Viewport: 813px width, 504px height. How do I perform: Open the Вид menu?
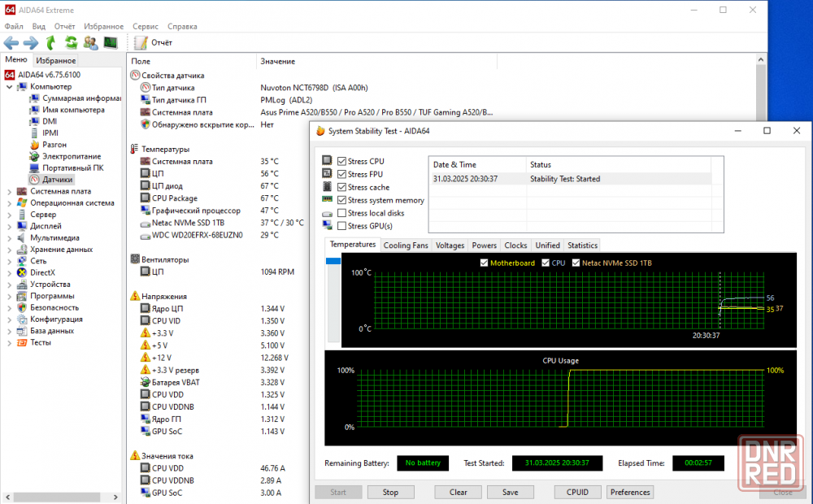[39, 27]
